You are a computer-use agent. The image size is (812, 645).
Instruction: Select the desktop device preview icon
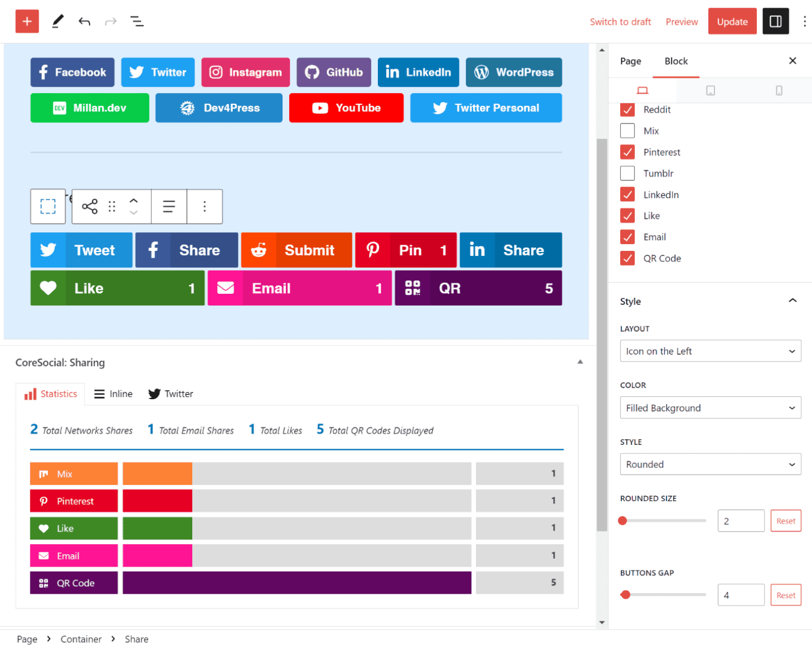point(642,90)
